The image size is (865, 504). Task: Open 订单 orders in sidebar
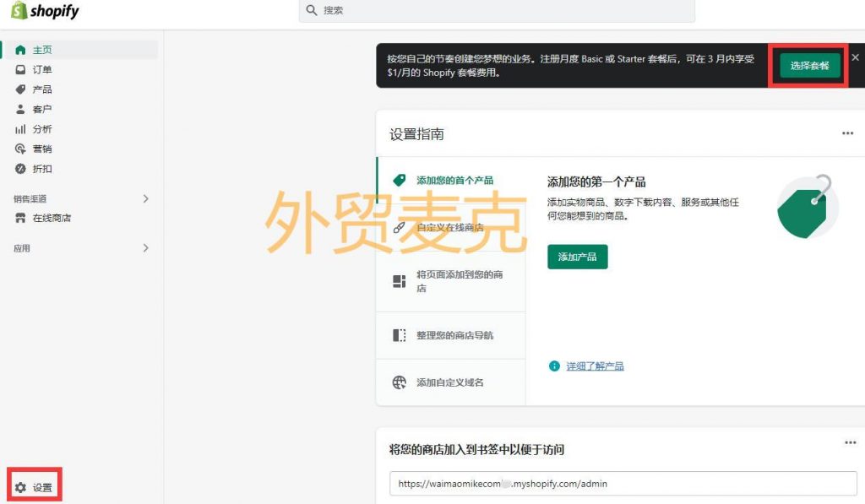(x=42, y=69)
